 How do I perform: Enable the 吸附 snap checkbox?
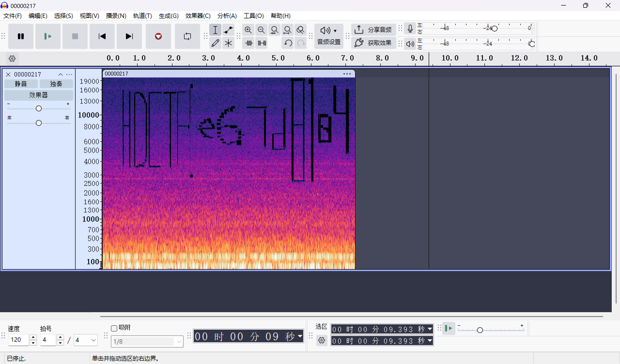(114, 328)
